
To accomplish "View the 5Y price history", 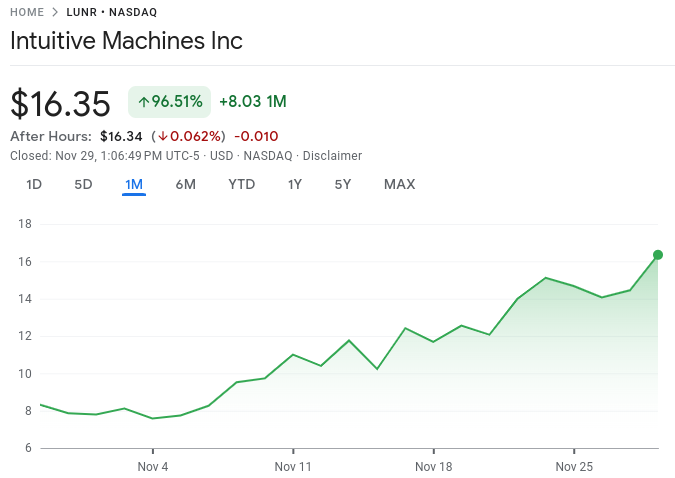I will click(x=343, y=184).
